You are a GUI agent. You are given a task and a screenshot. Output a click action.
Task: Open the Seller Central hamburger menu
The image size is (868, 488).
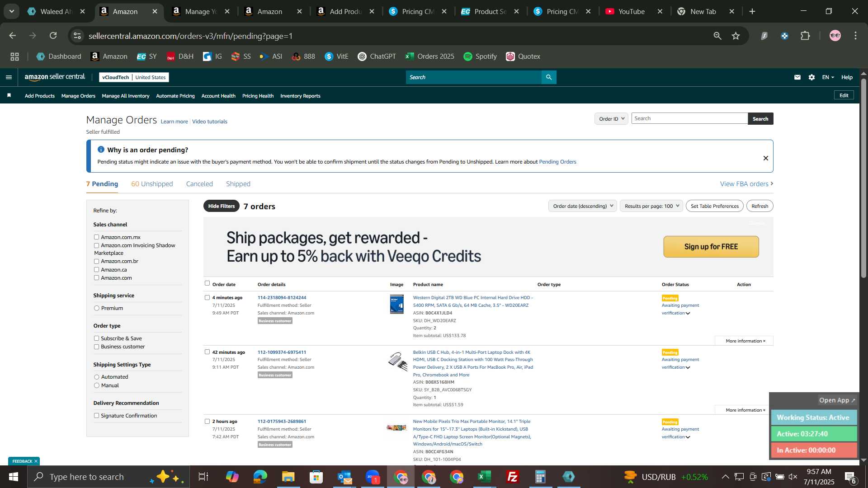point(9,77)
